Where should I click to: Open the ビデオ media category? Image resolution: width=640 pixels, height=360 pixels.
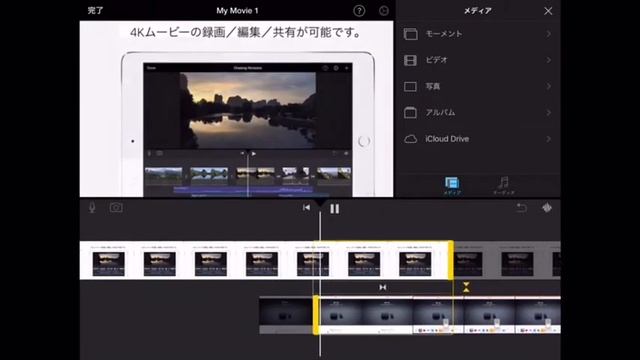[478, 60]
